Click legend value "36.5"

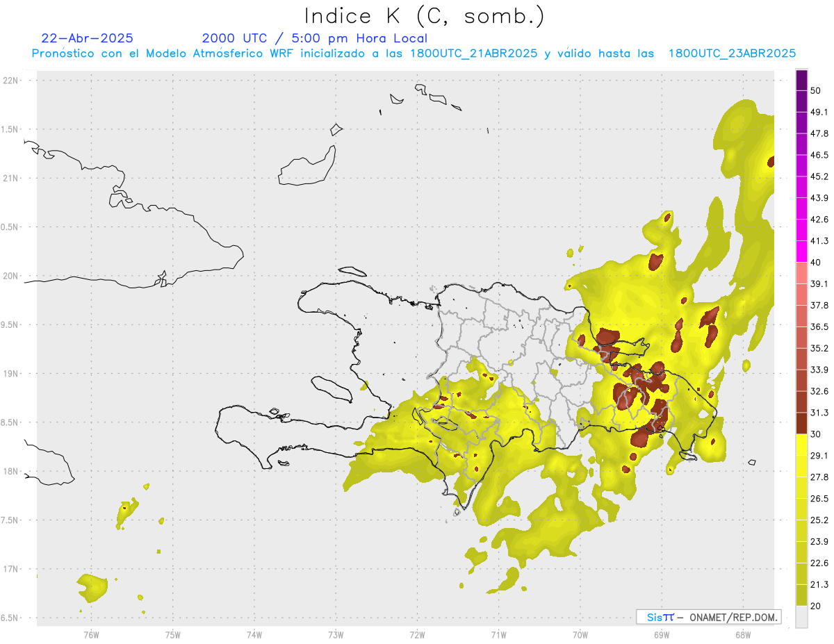819,327
